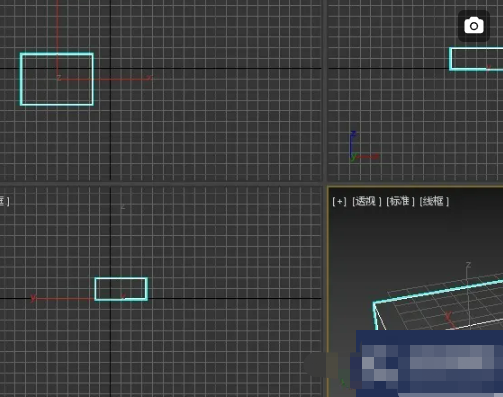Open the 线框 shading mode menu
The height and width of the screenshot is (397, 503).
(434, 201)
